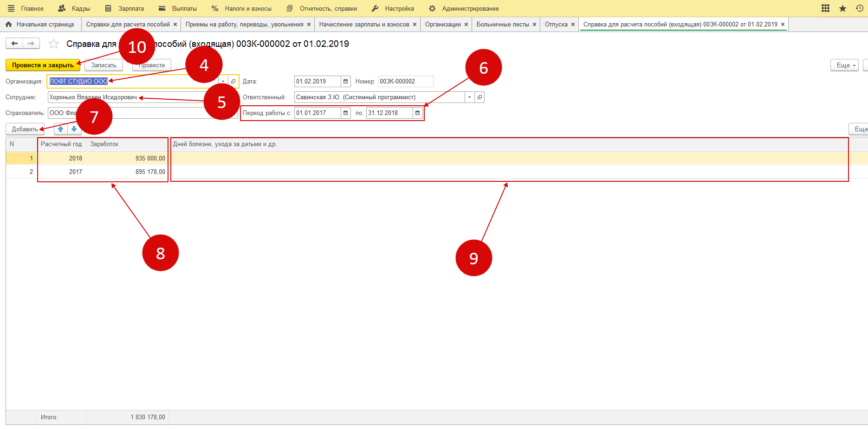Go forward with right arrow button
Image resolution: width=868 pixels, height=429 pixels.
click(31, 44)
